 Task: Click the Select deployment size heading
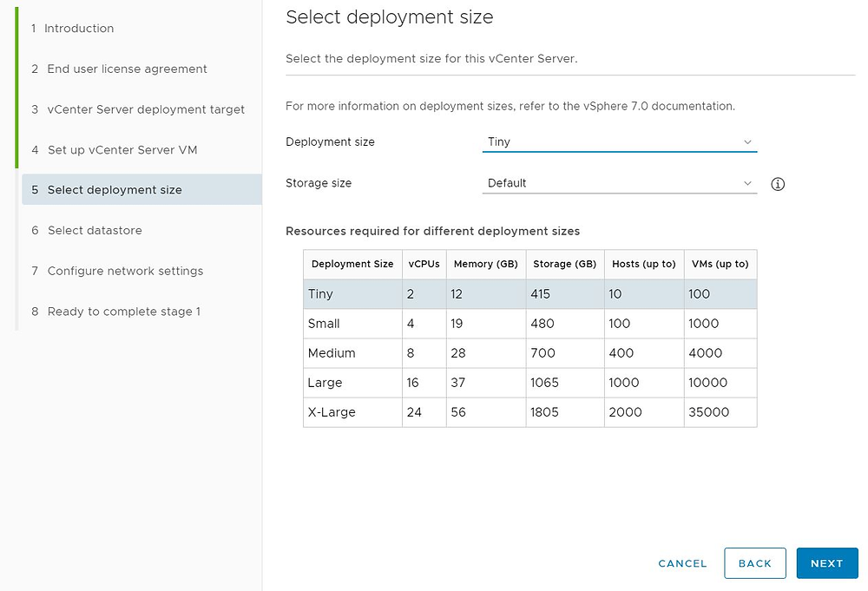[390, 17]
